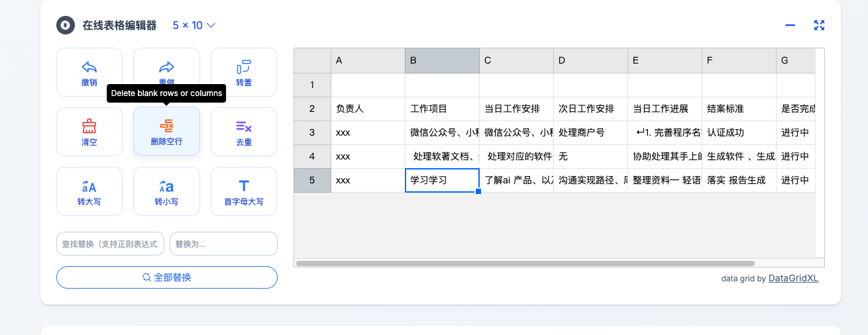This screenshot has width=868, height=335.
Task: Transpose table with the 转置 icon
Action: [244, 67]
